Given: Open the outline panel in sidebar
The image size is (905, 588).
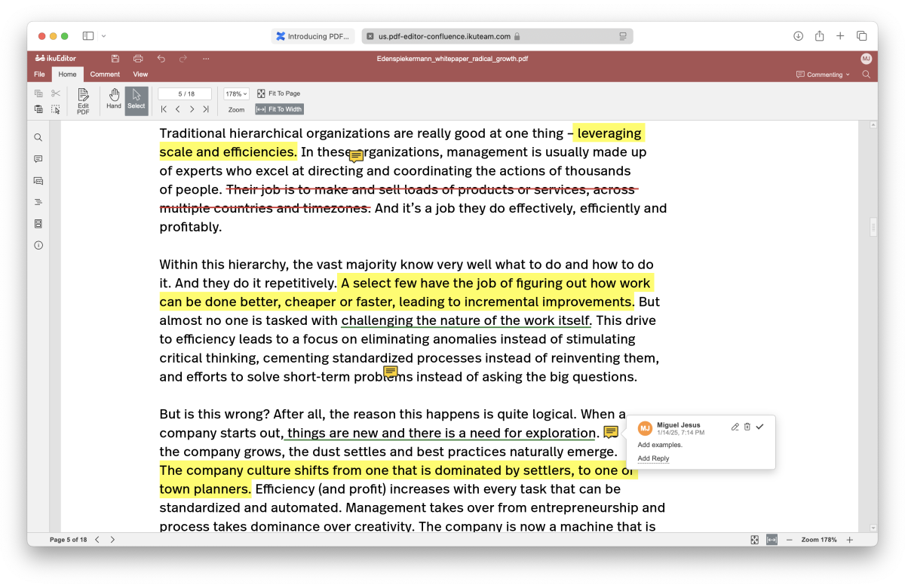Looking at the screenshot, I should [x=38, y=202].
